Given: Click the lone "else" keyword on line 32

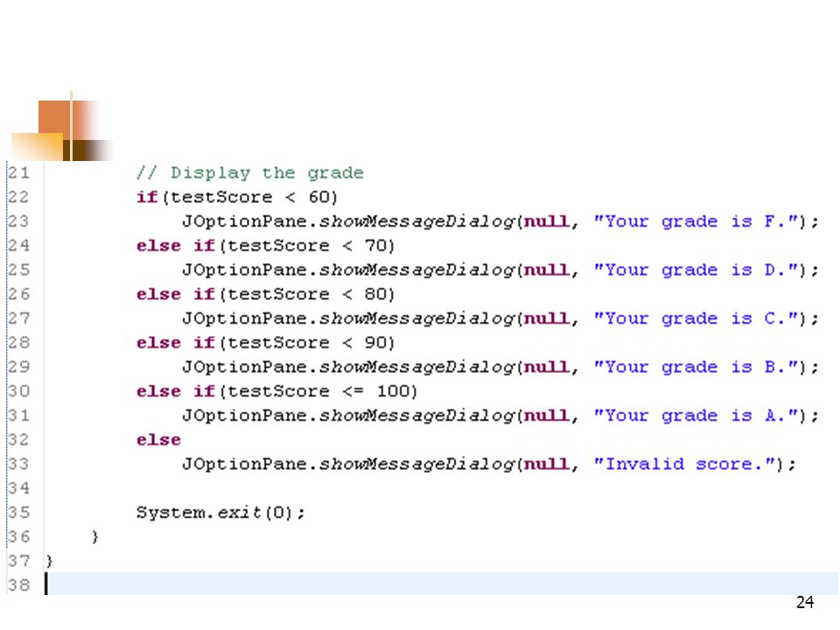Looking at the screenshot, I should (x=158, y=440).
